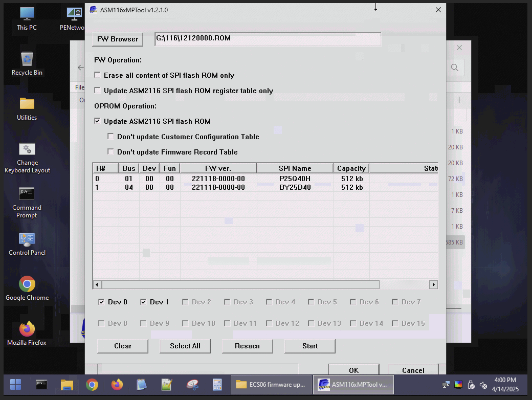Open the Utilities folder icon

tap(27, 109)
